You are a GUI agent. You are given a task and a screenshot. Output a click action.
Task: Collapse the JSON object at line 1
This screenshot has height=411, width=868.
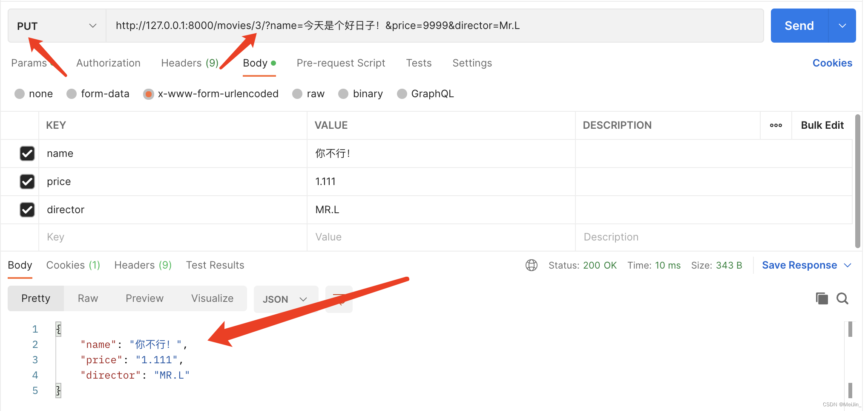58,329
